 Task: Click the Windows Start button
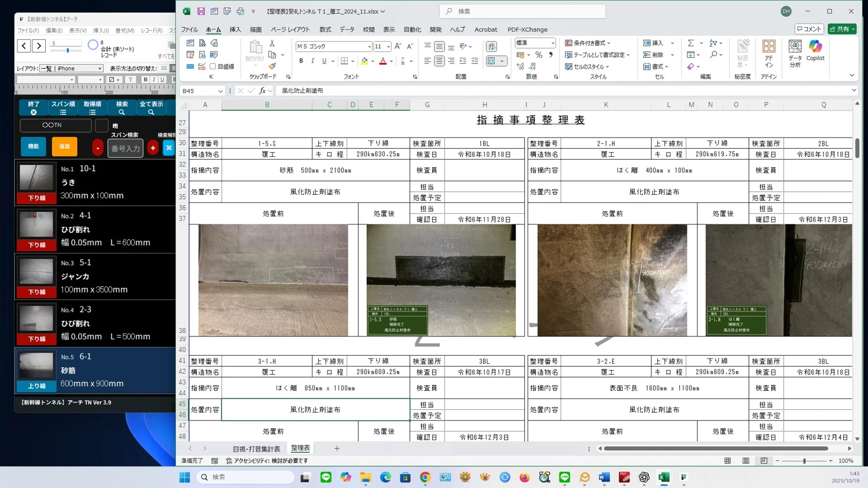185,477
